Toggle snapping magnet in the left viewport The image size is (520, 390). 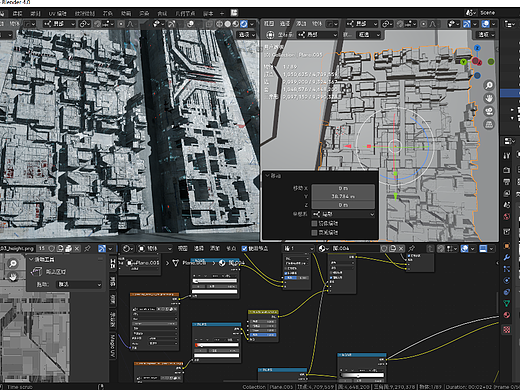pos(98,24)
